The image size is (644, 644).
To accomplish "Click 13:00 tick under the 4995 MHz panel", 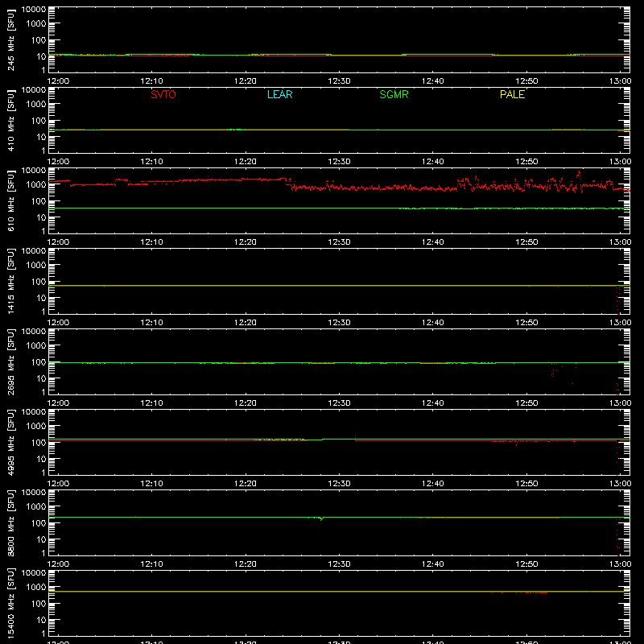I will click(620, 484).
